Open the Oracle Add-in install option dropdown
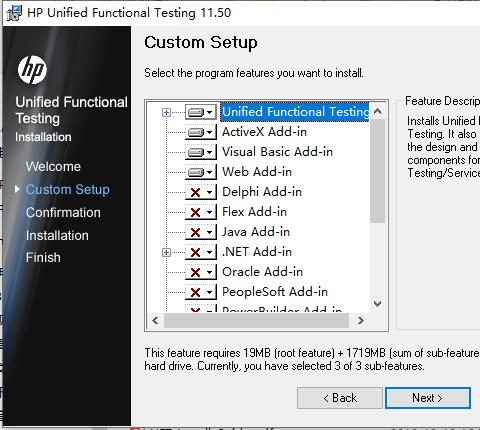 201,272
